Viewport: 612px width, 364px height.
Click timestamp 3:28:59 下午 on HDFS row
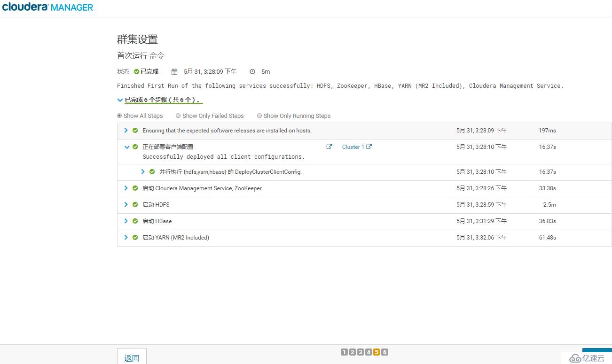(x=481, y=205)
